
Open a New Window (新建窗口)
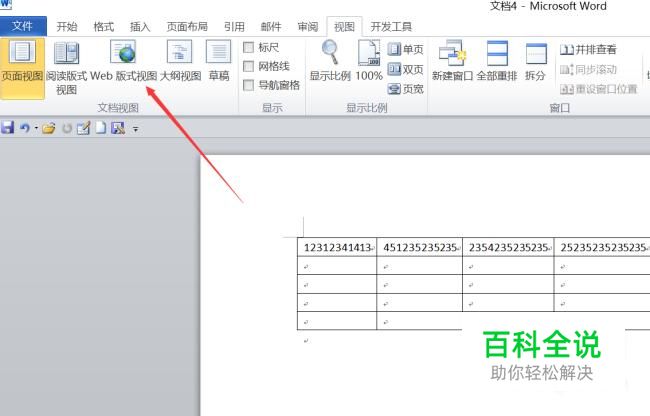click(x=452, y=61)
